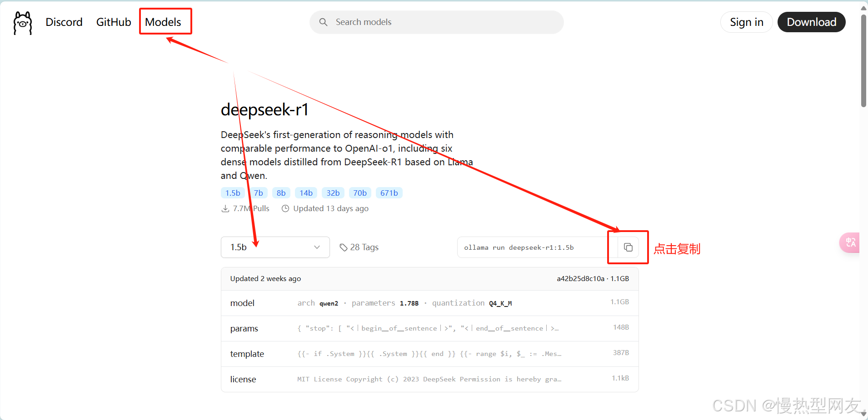The width and height of the screenshot is (868, 420).
Task: Click the pink translate floating icon
Action: click(x=850, y=242)
